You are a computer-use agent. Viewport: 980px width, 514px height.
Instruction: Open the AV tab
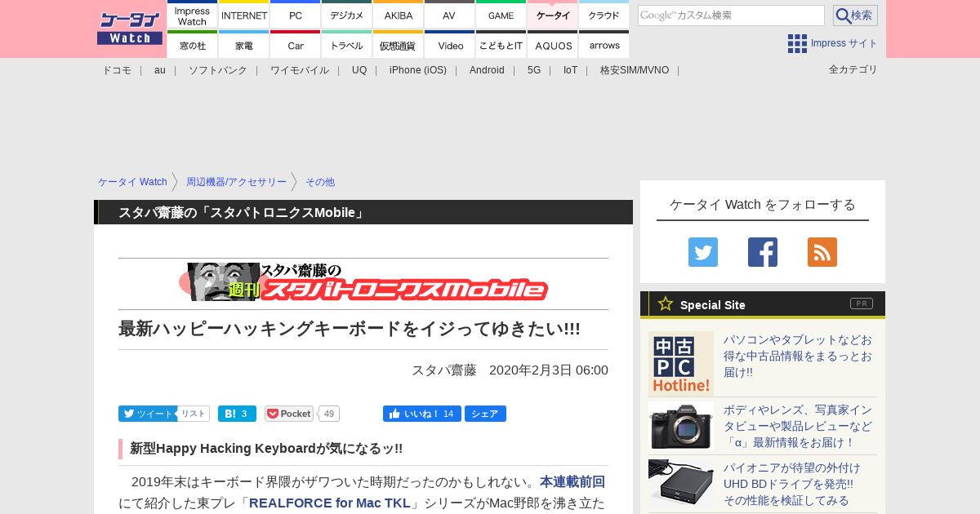pos(449,15)
